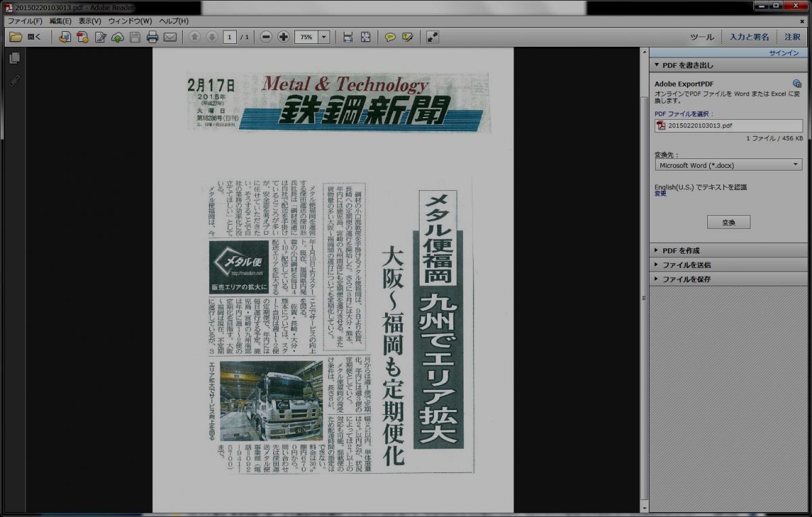The image size is (812, 517).
Task: Click the 'English(U.S.) でテキストを認識' text
Action: pos(700,187)
